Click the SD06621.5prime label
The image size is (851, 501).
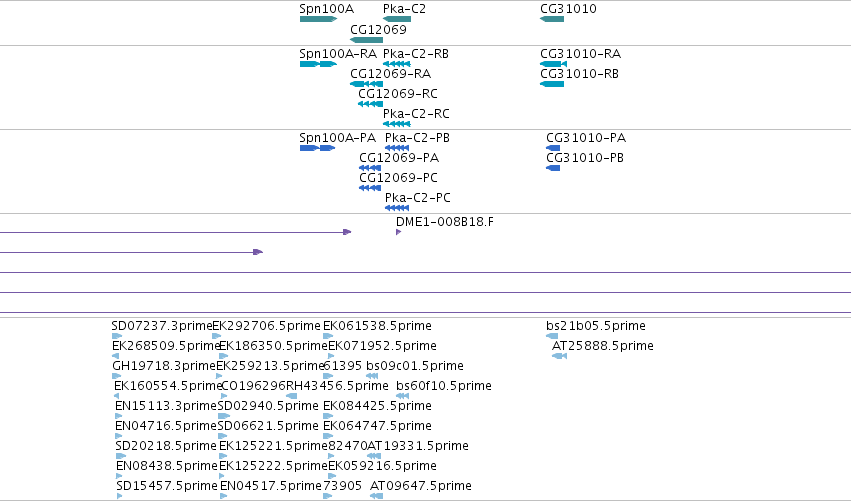pos(268,427)
